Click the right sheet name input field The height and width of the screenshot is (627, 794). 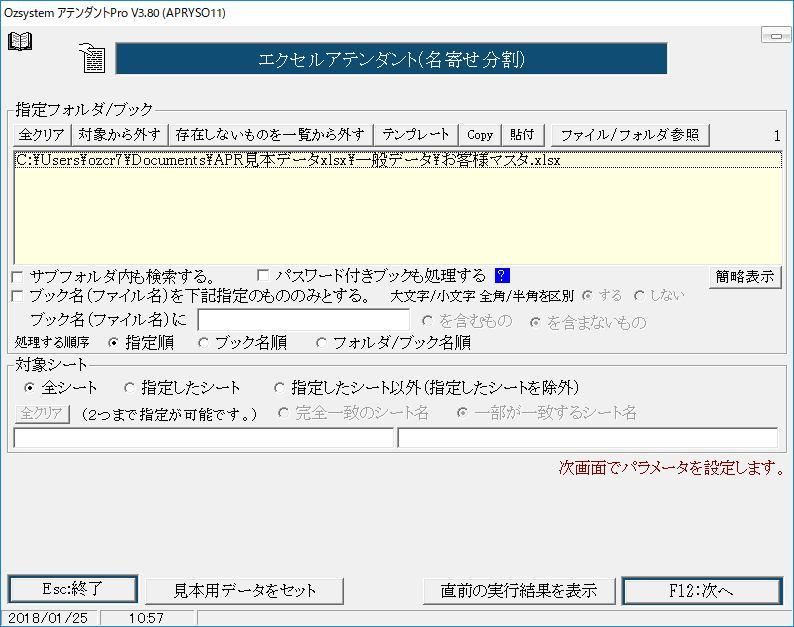(x=587, y=438)
